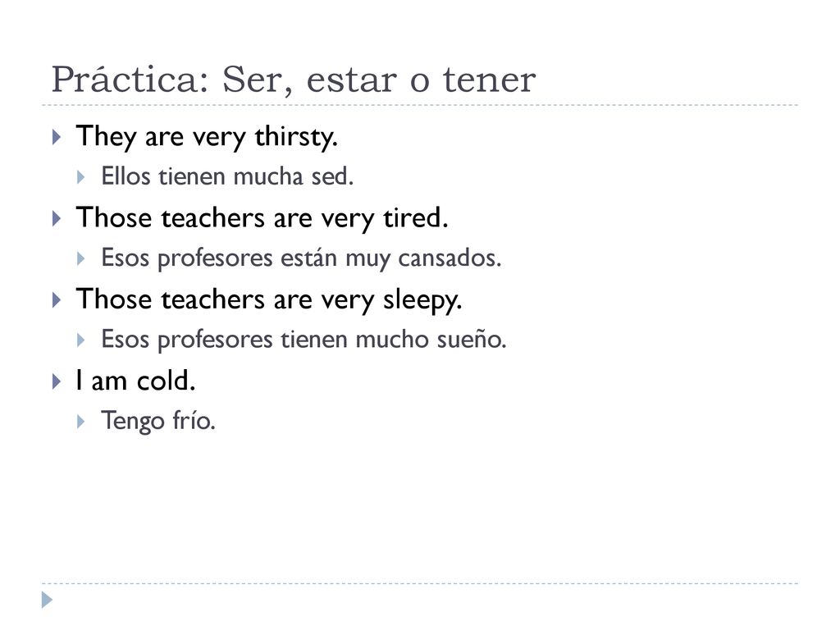Click the sentence 'I am cold.'
Screen dimensions: 840x630
(135, 381)
